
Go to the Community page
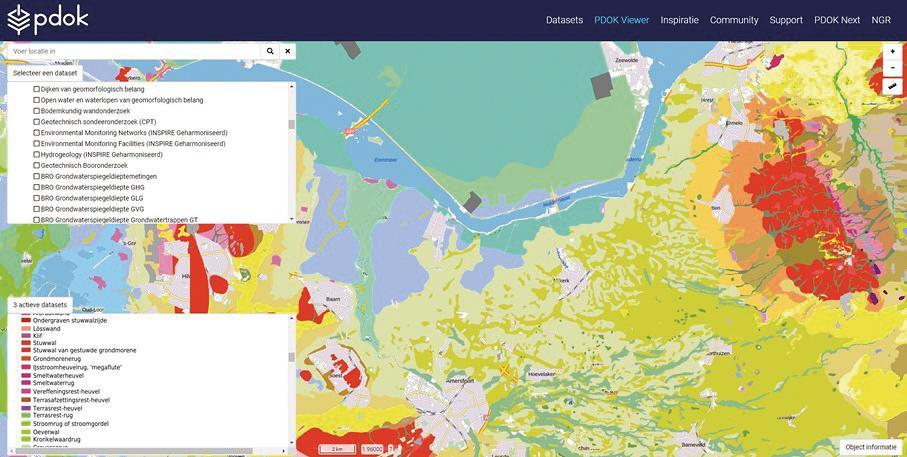pyautogui.click(x=734, y=20)
